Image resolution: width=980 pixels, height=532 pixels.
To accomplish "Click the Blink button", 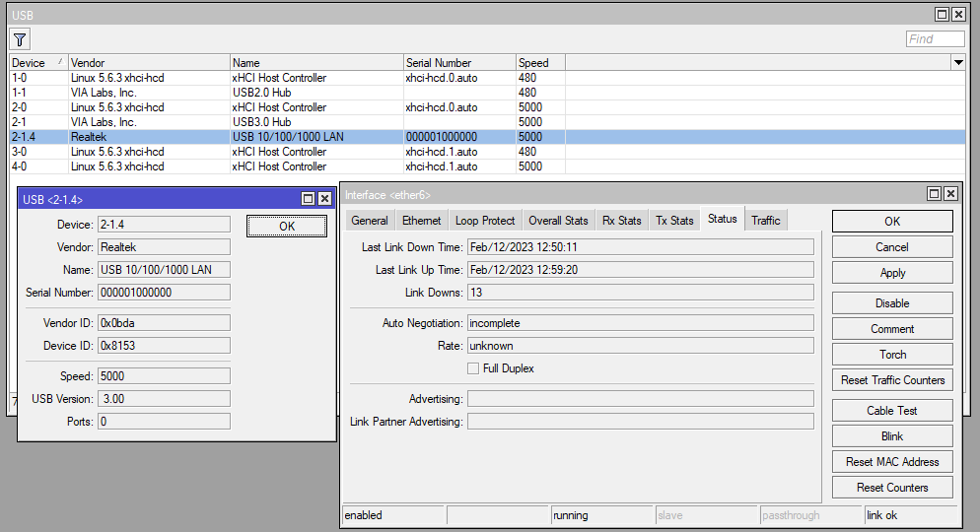I will point(892,435).
